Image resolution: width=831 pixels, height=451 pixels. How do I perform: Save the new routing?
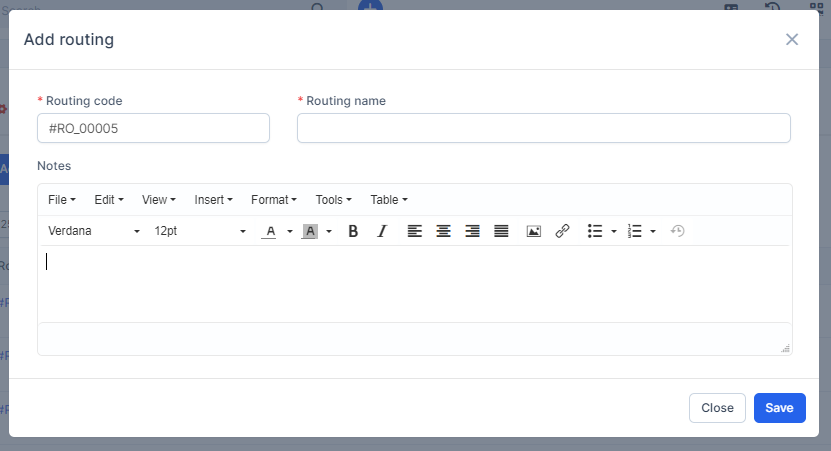[x=779, y=408]
